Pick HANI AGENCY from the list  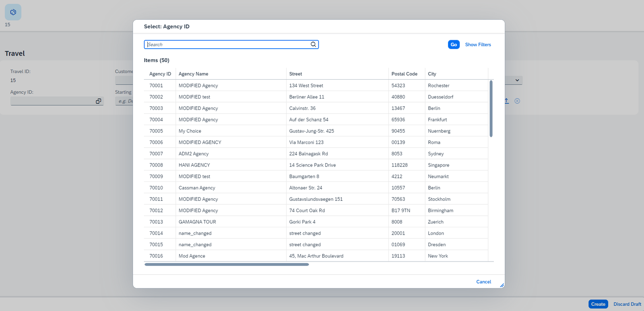click(x=316, y=165)
